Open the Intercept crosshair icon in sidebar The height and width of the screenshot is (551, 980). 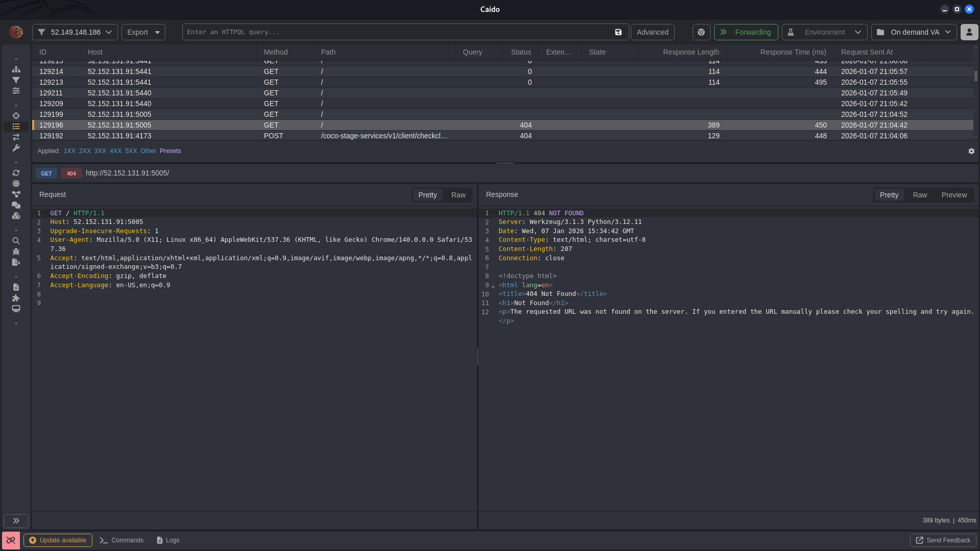click(x=16, y=116)
